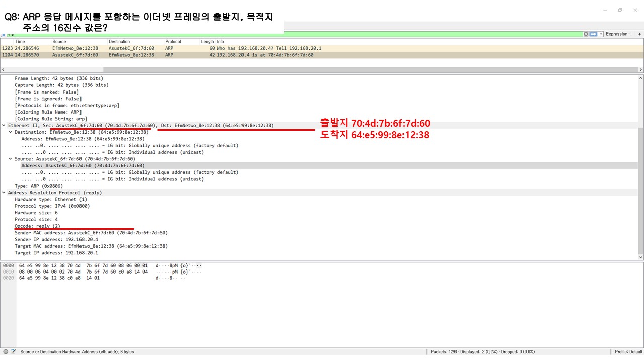Viewport: 644px width, 362px height.
Task: Click the expert info circle in status bar
Action: 5,352
